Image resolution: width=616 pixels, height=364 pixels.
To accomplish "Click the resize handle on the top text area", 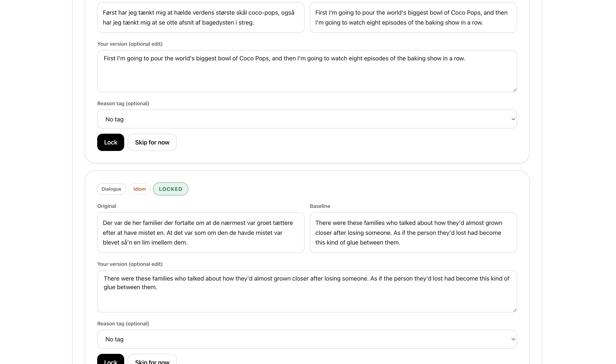I will click(x=514, y=90).
